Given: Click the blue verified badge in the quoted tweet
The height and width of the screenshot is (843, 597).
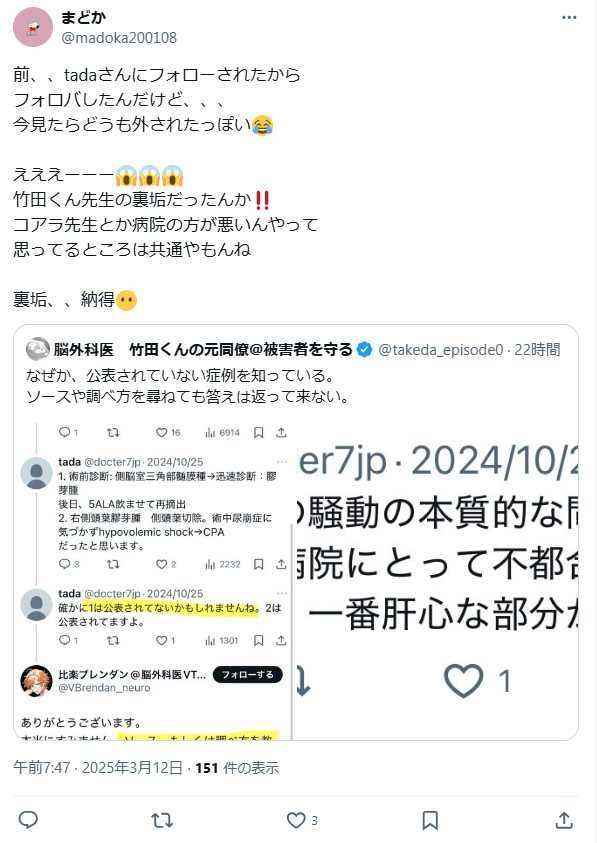Looking at the screenshot, I should tap(364, 349).
